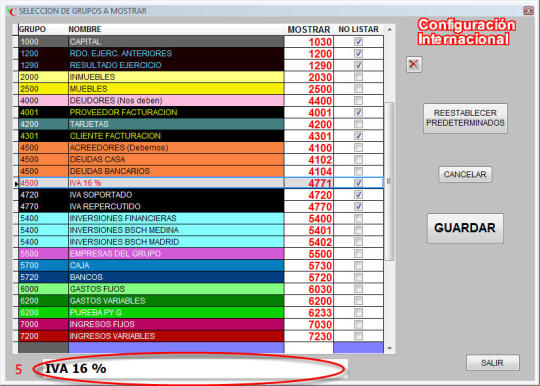Select the INGRESOS FIJOS row name
Image resolution: width=540 pixels, height=386 pixels.
point(176,324)
